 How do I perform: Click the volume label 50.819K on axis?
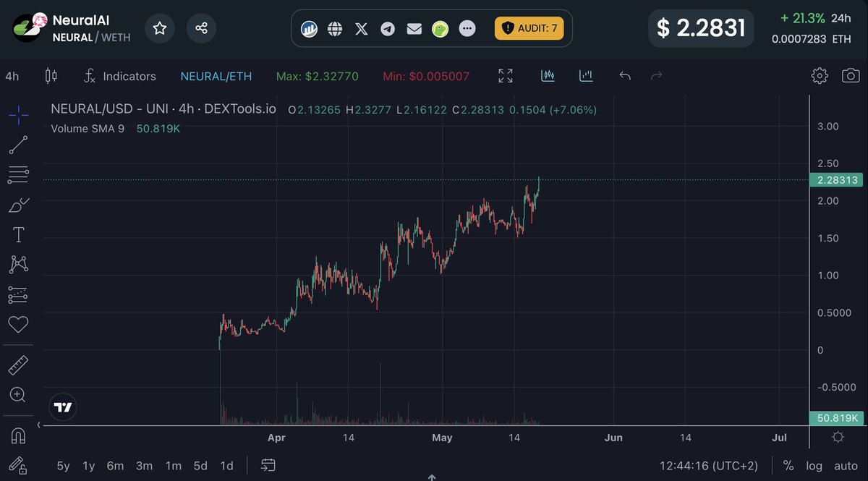tap(837, 418)
